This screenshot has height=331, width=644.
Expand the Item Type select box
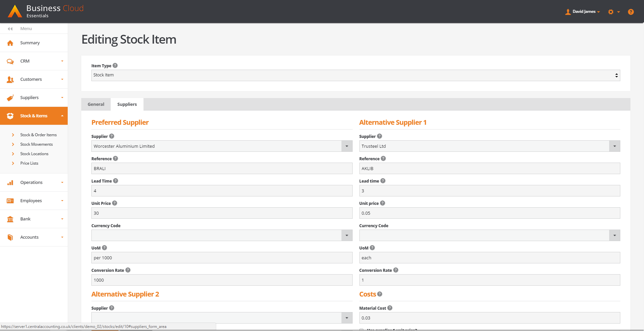355,75
